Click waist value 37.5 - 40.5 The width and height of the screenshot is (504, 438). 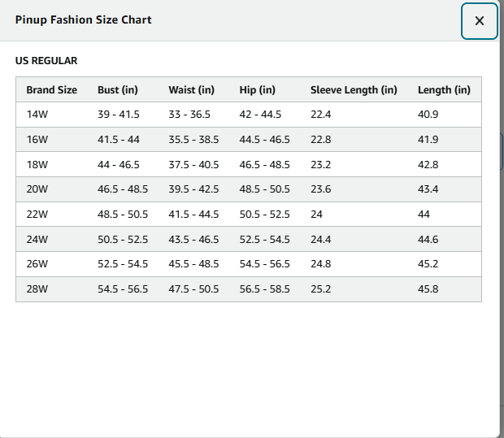[x=193, y=164]
